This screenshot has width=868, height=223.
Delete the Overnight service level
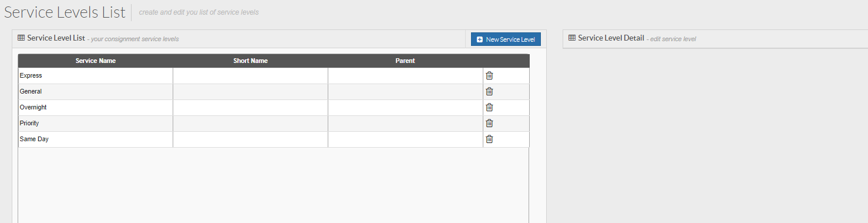pos(489,107)
